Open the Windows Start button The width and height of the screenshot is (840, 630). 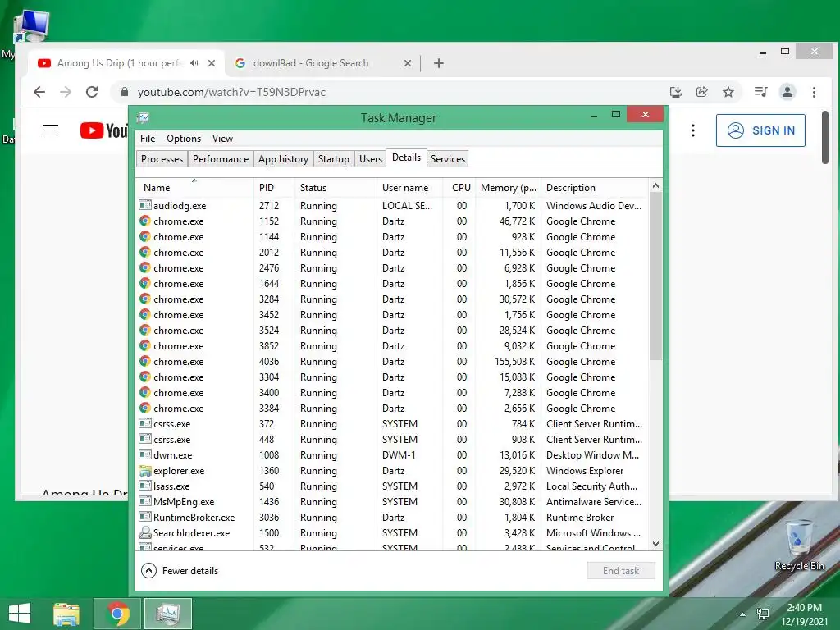[x=20, y=614]
